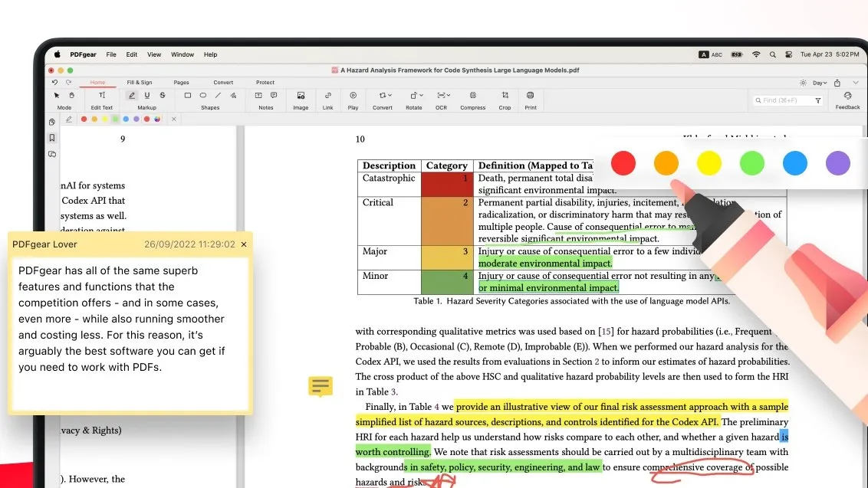868x488 pixels.
Task: Select the arrow cursor mode tool
Action: (57, 96)
